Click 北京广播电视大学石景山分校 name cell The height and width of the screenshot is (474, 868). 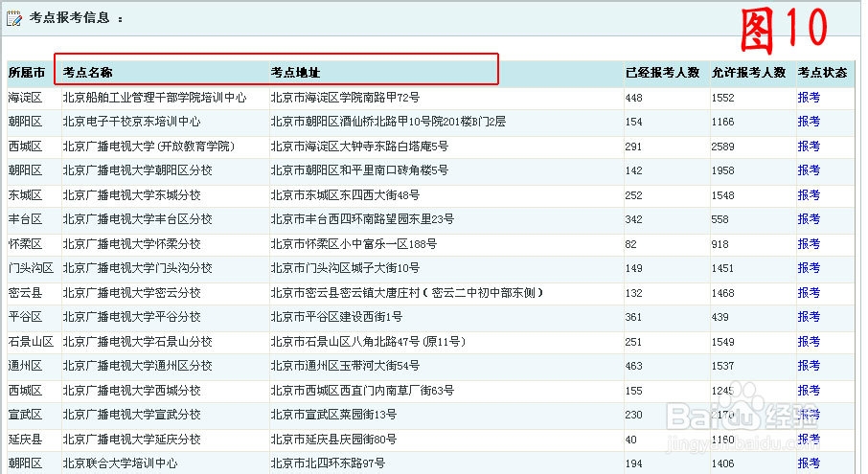[137, 341]
